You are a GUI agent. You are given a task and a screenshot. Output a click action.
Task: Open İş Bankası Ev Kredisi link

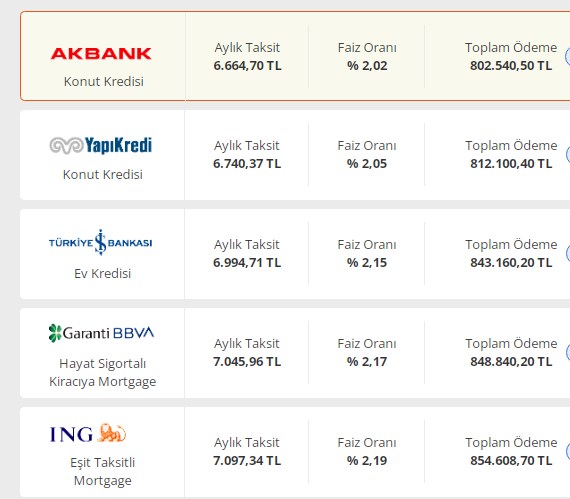point(103,273)
